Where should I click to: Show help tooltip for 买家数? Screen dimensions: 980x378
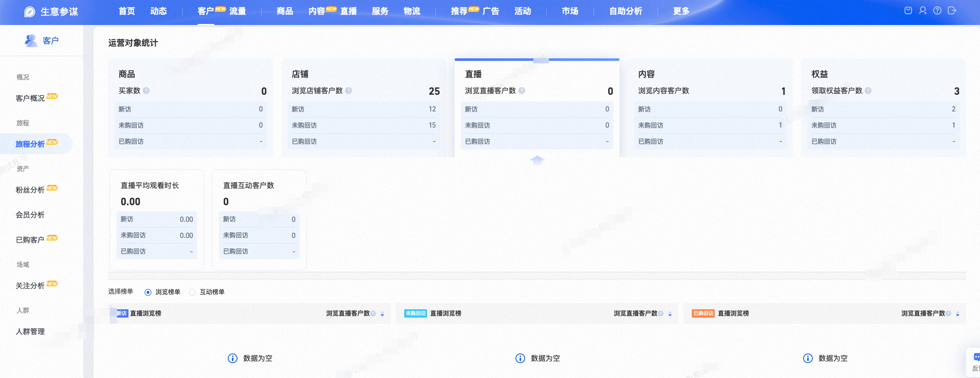[x=146, y=91]
